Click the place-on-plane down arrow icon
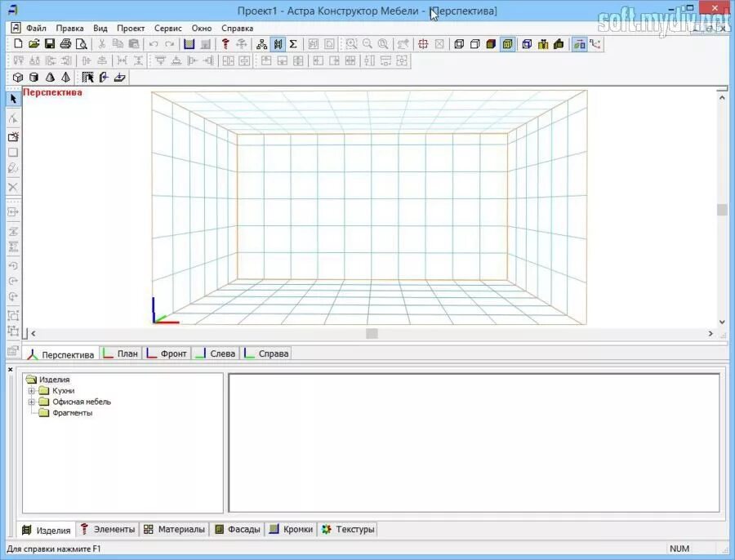Screen dimensions: 735x560 (119, 78)
